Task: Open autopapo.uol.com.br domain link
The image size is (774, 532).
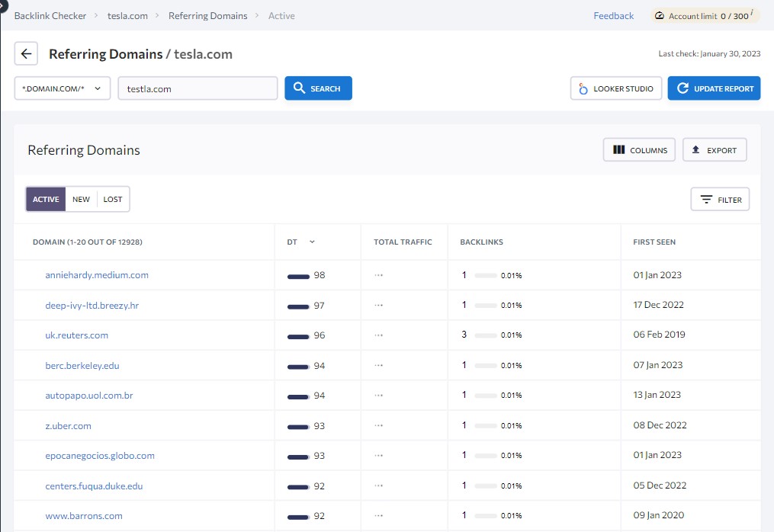Action: coord(89,396)
